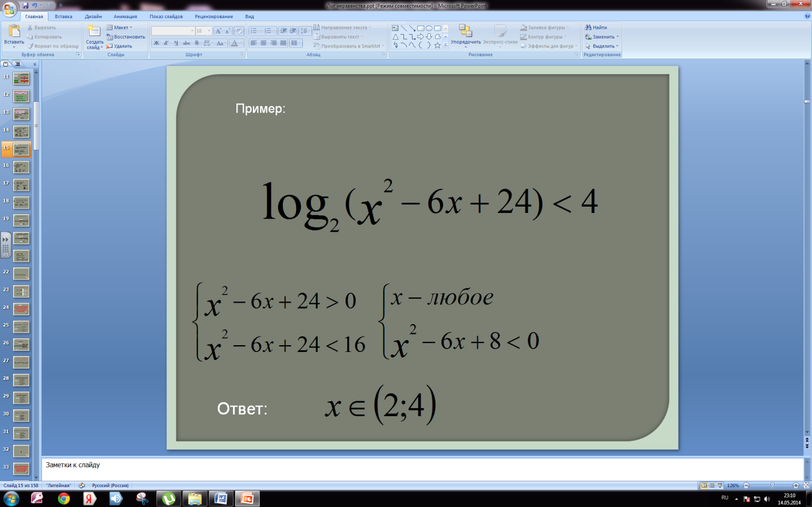Select the oval shape in gallery
812x507 pixels.
(429, 28)
